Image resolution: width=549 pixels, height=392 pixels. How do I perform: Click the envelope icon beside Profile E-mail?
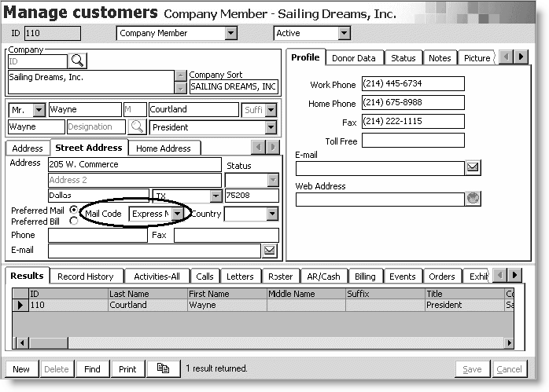tap(473, 167)
